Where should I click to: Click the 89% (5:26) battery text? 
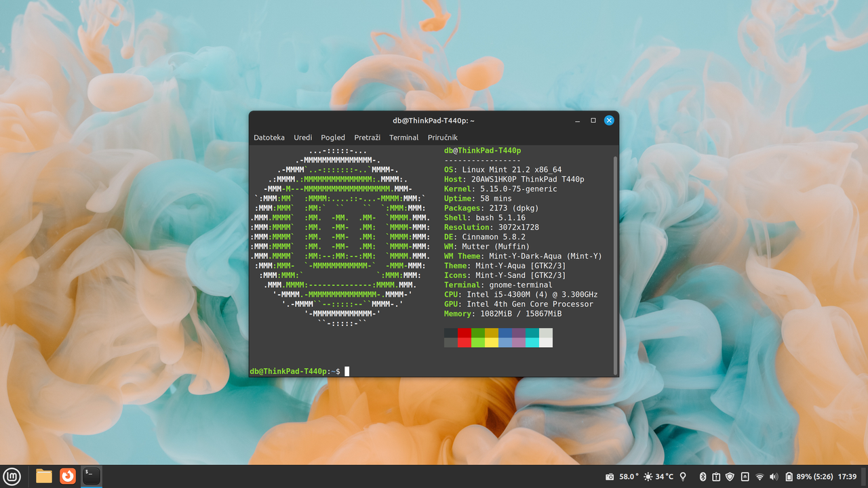click(815, 477)
